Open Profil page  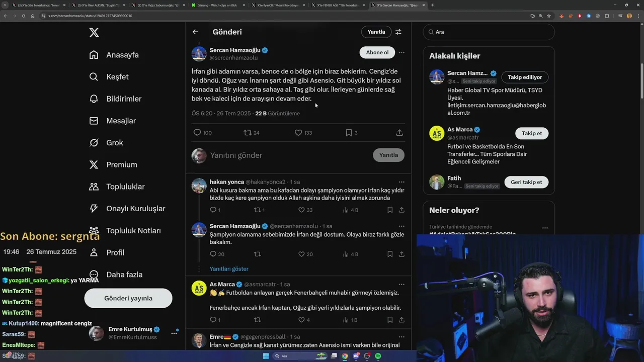click(107, 252)
